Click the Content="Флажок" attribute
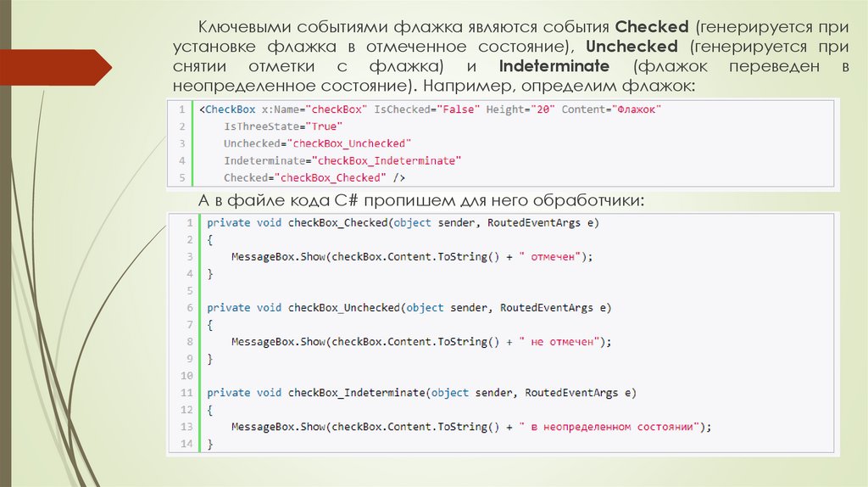The image size is (868, 487). click(611, 109)
